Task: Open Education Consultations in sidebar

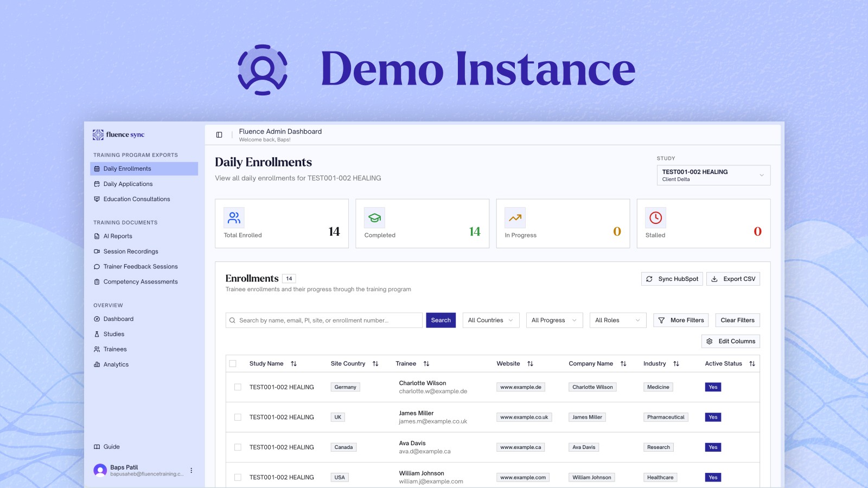Action: [144, 199]
